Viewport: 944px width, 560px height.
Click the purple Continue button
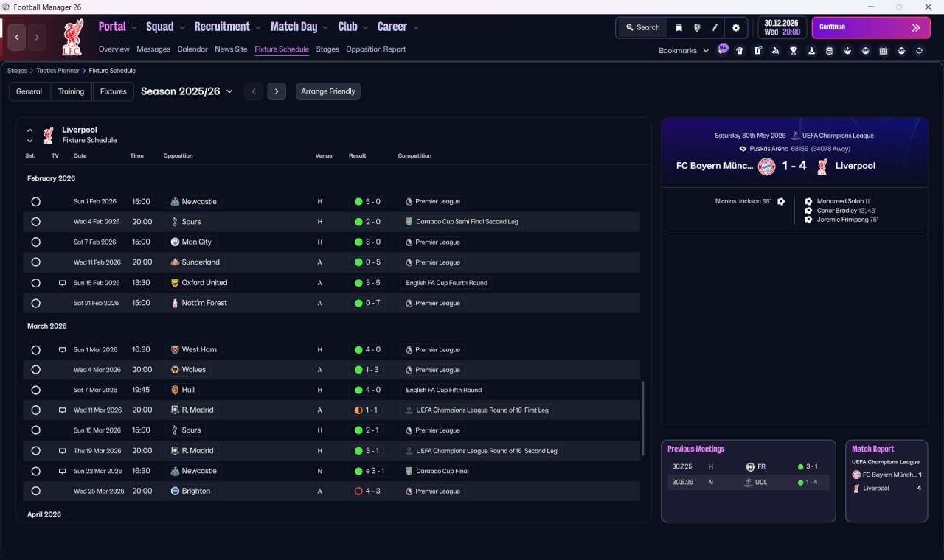click(x=871, y=27)
